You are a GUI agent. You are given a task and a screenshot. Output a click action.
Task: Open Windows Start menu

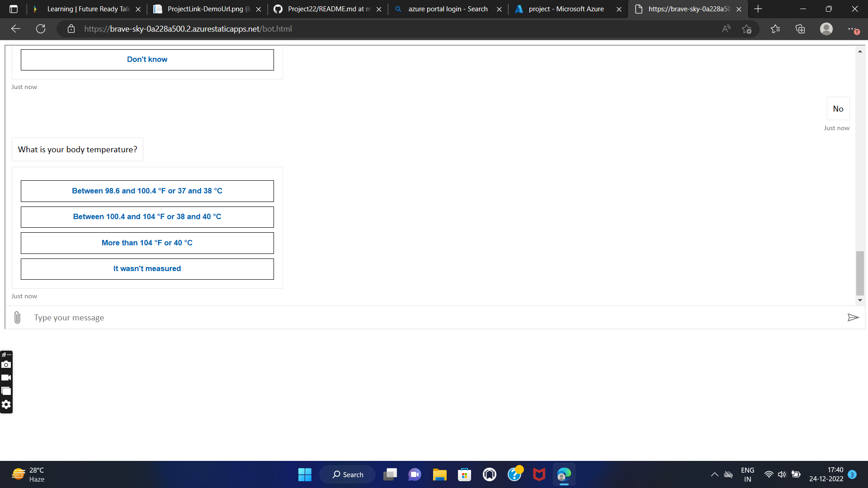tap(305, 474)
